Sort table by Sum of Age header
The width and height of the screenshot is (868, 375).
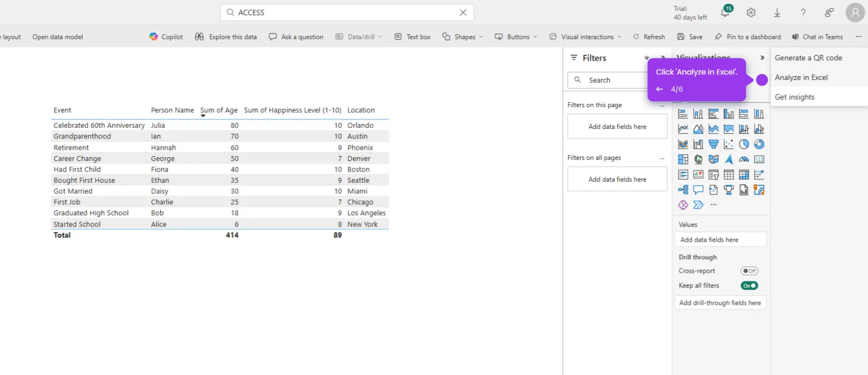(x=219, y=110)
